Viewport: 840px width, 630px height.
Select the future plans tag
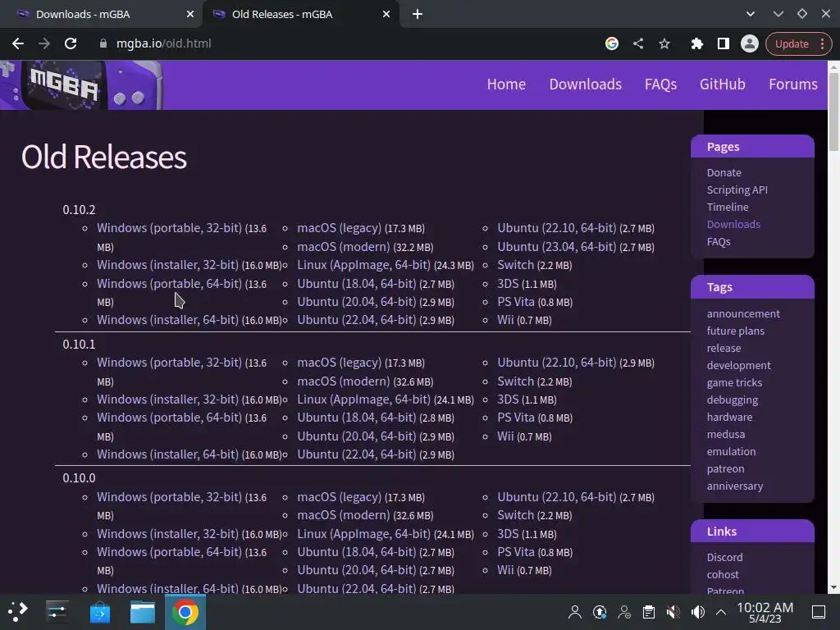coord(735,331)
